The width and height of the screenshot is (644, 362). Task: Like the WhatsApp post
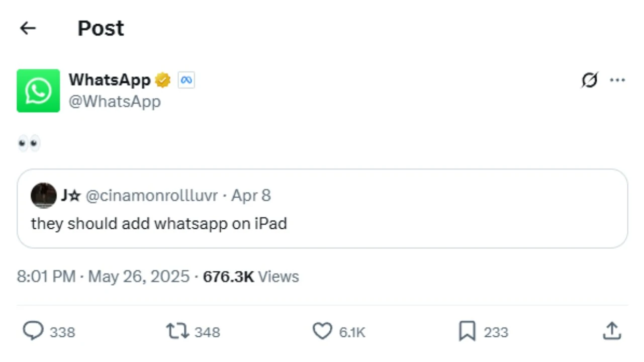[x=322, y=331]
